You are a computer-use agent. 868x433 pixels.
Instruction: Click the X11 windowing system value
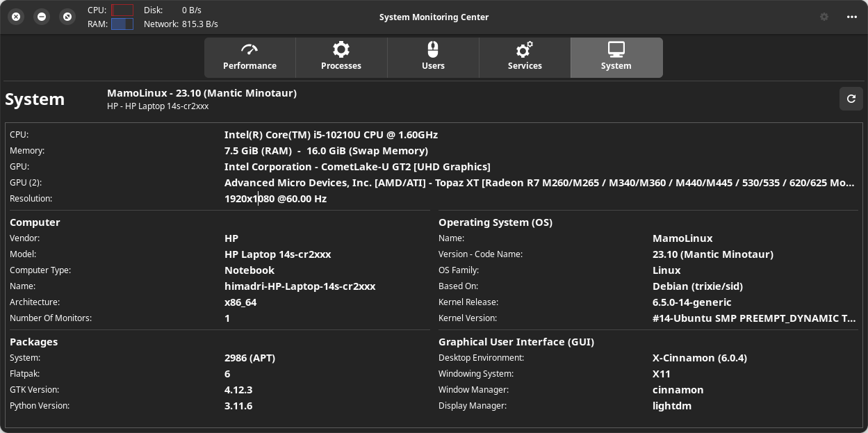point(662,374)
